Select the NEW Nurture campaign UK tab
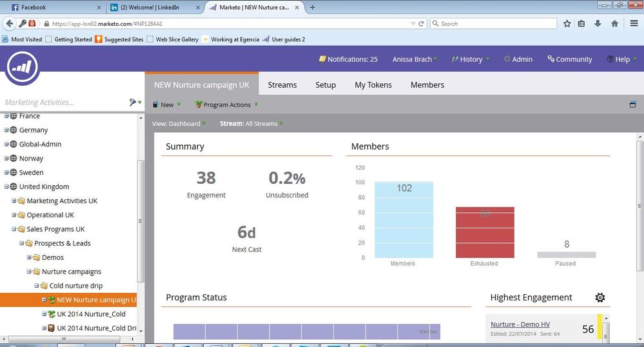The width and height of the screenshot is (644, 347). (x=202, y=84)
